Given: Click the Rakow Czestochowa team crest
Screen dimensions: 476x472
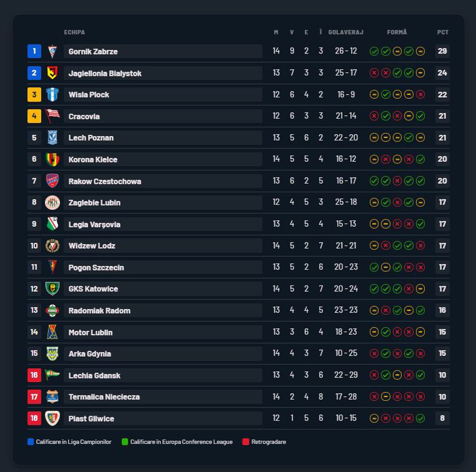Looking at the screenshot, I should (52, 181).
